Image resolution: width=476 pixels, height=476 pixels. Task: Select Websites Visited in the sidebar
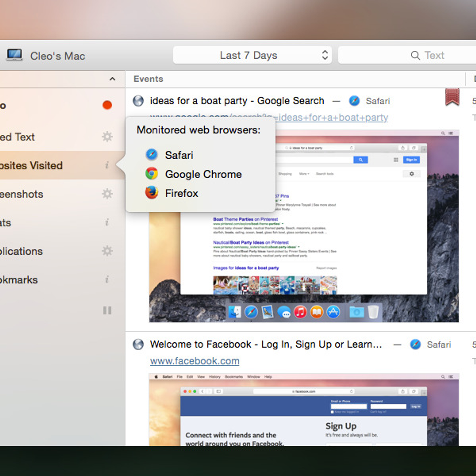point(32,165)
